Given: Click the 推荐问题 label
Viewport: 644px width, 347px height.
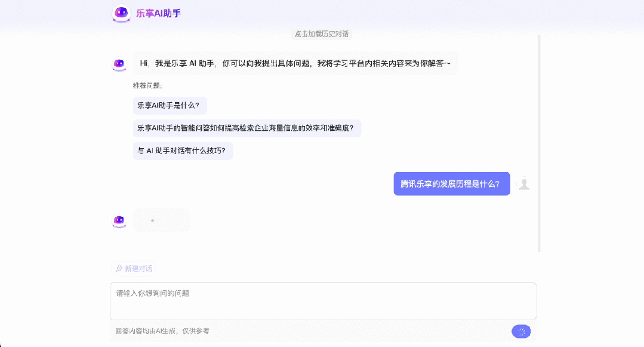Looking at the screenshot, I should point(147,85).
